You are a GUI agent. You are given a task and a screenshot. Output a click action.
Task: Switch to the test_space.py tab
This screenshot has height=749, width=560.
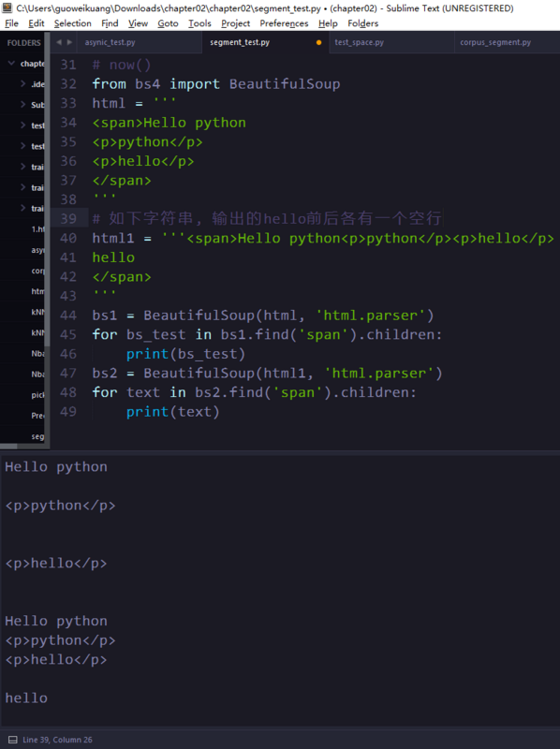[x=359, y=42]
